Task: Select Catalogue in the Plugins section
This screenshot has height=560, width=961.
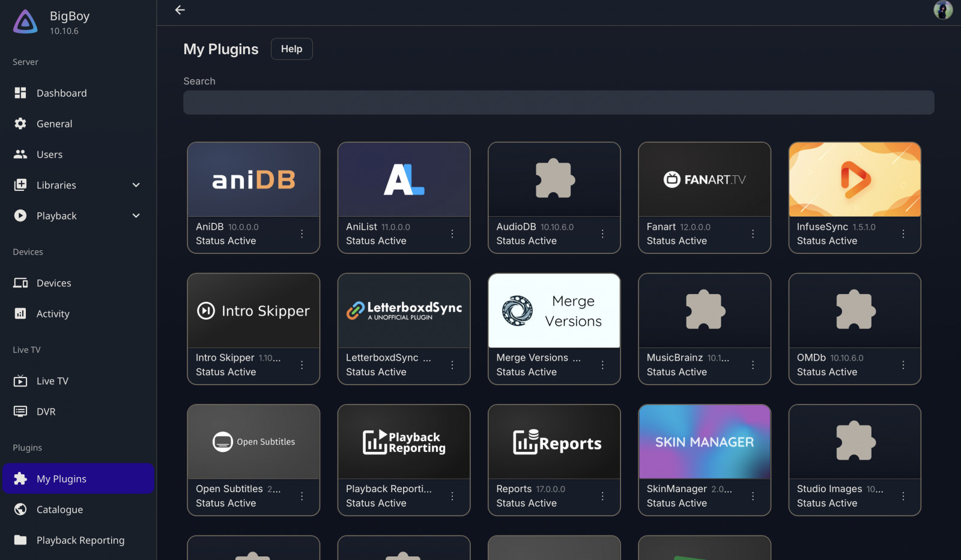Action: click(x=59, y=510)
